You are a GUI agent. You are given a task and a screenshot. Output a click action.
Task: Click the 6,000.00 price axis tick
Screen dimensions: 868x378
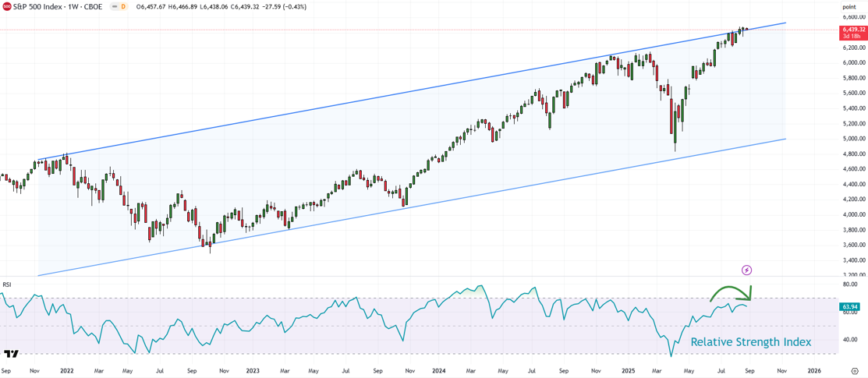click(x=853, y=63)
